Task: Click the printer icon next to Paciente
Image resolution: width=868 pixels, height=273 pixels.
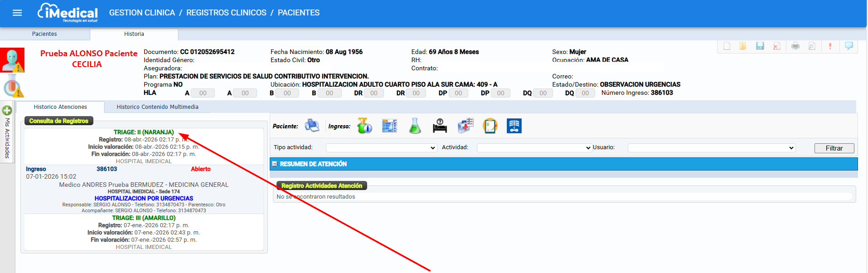Action: click(312, 126)
